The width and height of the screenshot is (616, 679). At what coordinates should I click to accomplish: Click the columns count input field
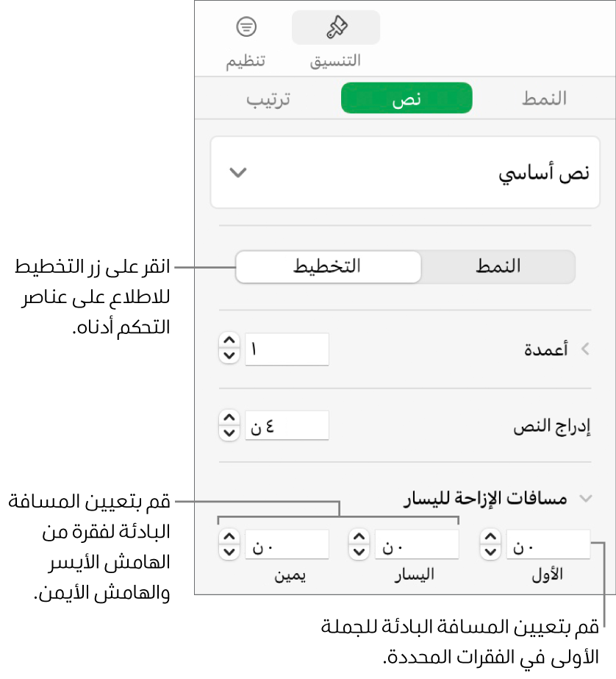pos(286,349)
